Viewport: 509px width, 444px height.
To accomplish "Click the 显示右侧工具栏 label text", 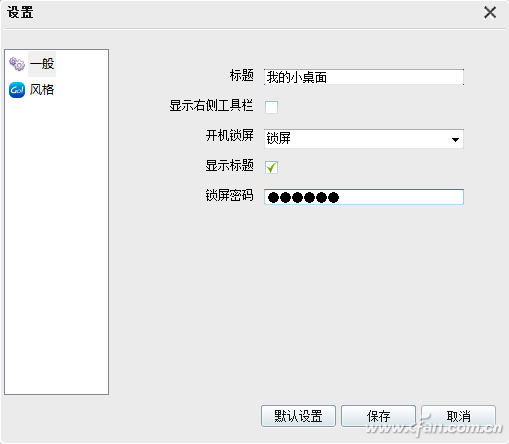I will (211, 106).
